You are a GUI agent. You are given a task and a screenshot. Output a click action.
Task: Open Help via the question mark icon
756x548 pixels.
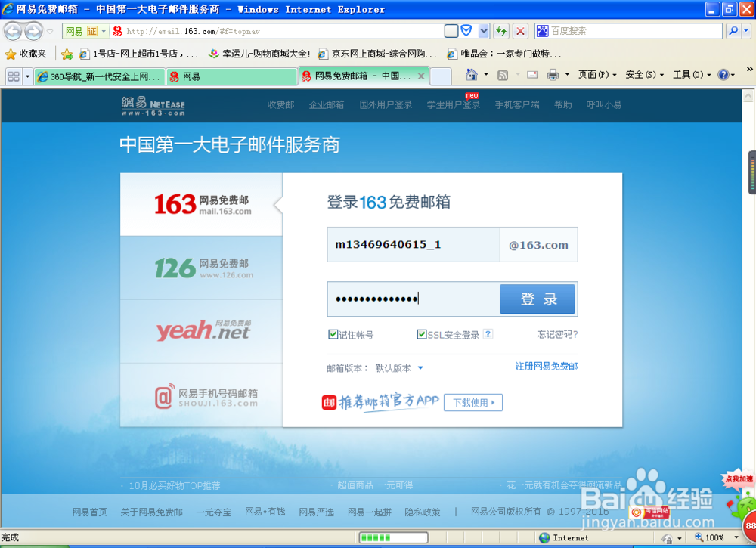[723, 75]
